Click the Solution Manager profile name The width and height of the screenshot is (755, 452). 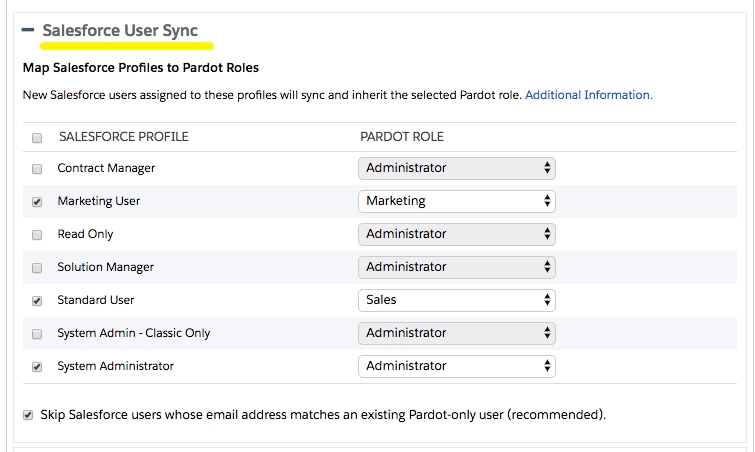(105, 267)
